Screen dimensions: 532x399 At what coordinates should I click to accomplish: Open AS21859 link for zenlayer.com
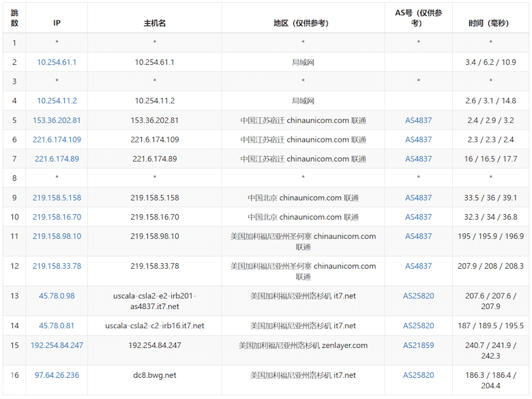tap(418, 345)
